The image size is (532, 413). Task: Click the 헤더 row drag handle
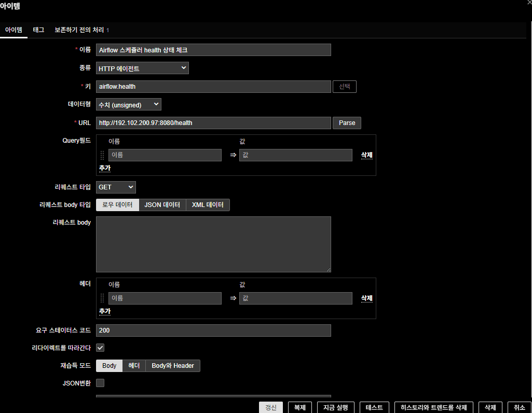pyautogui.click(x=102, y=298)
